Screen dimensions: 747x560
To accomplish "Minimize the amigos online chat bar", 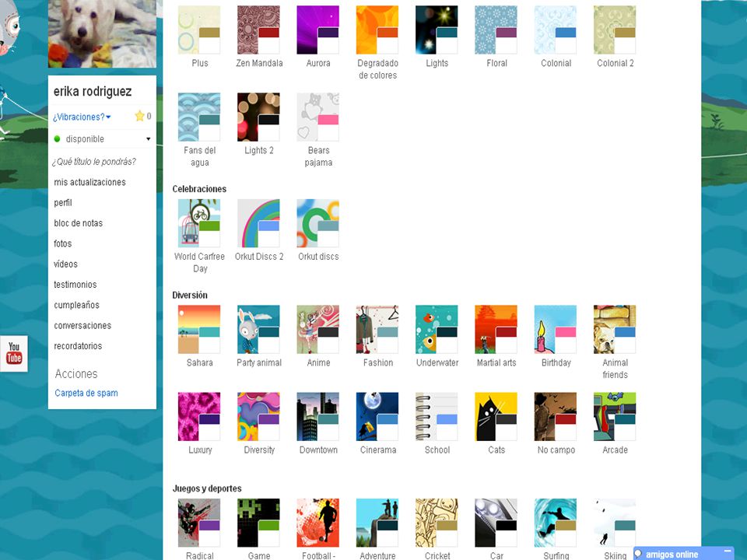I will tap(728, 551).
